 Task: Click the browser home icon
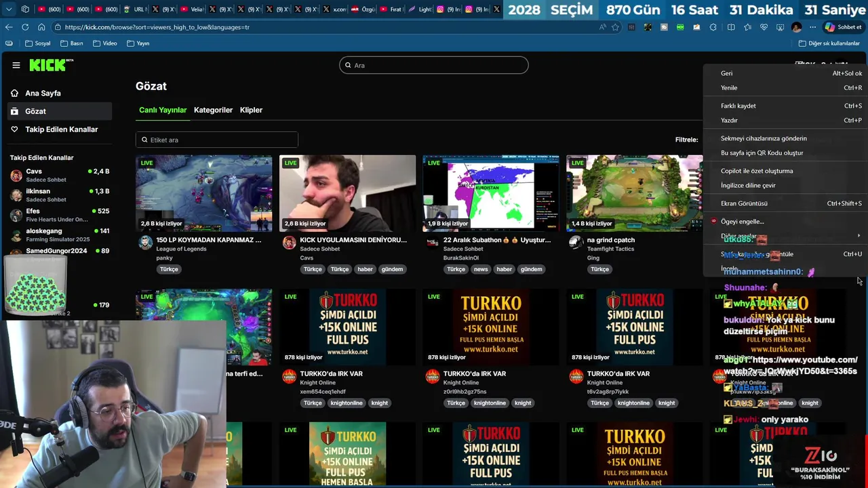pos(41,27)
